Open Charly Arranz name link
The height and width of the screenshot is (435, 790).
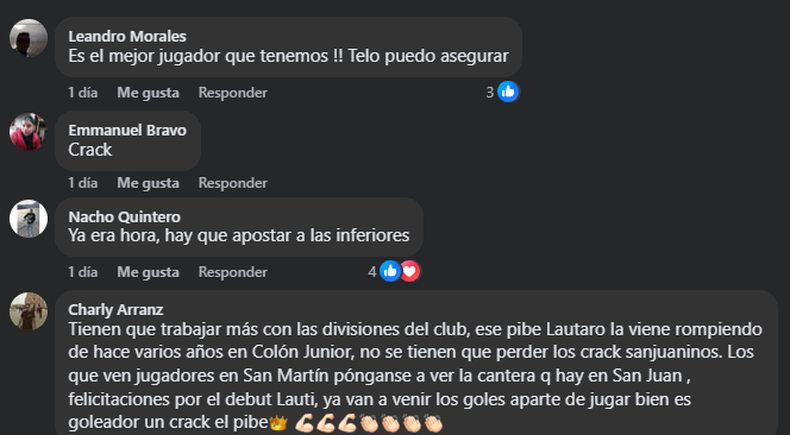point(116,309)
